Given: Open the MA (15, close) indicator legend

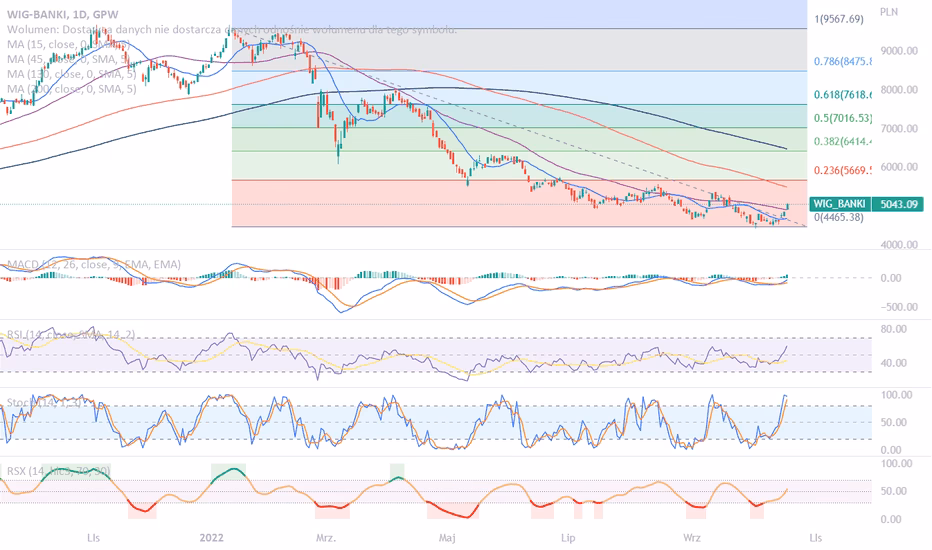Looking at the screenshot, I should pos(68,44).
